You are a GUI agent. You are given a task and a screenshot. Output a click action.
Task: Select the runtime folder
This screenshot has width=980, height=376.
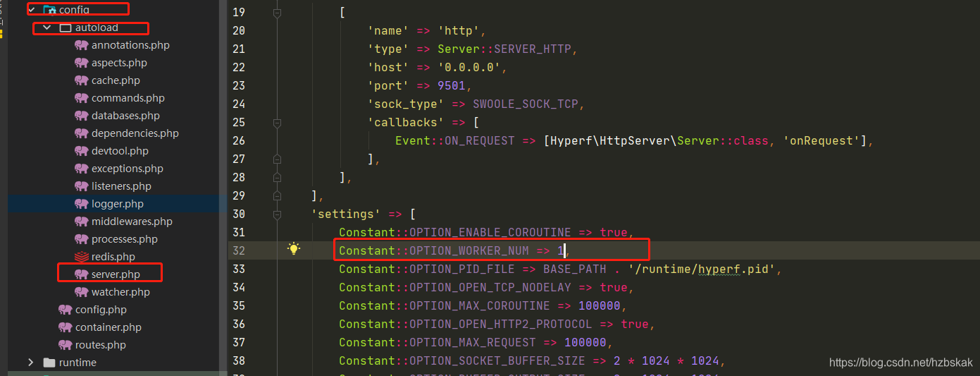pos(77,363)
